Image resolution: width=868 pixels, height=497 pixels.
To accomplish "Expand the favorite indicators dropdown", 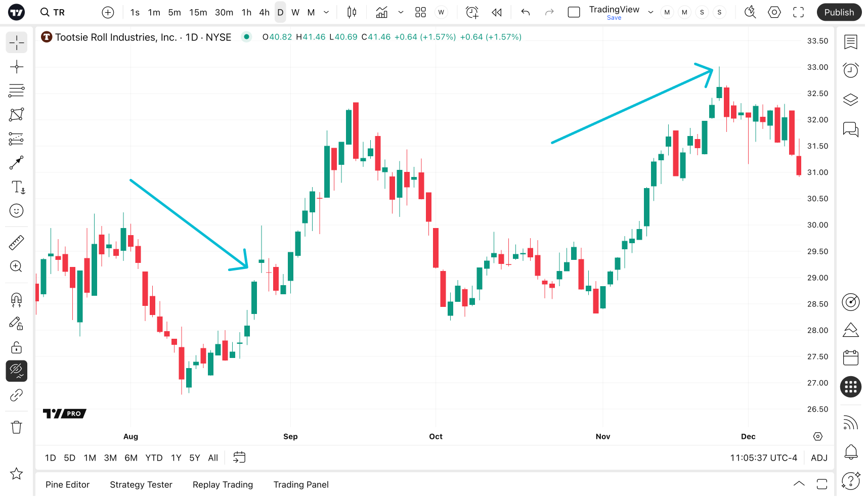I will click(401, 12).
